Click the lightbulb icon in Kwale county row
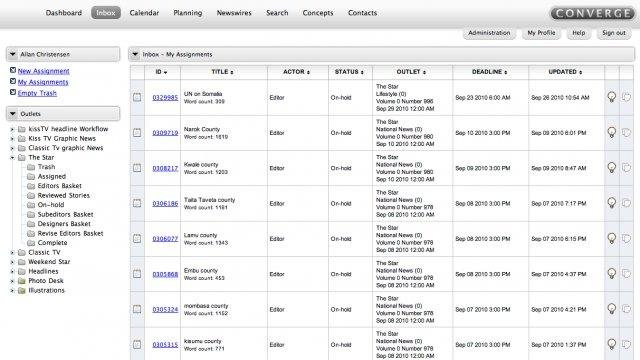Viewport: 640px width, 360px height. pyautogui.click(x=611, y=168)
